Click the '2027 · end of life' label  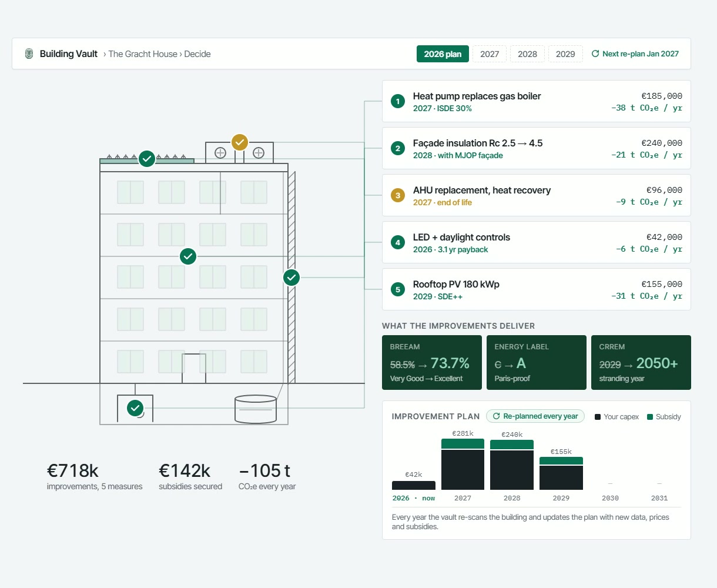pos(443,202)
